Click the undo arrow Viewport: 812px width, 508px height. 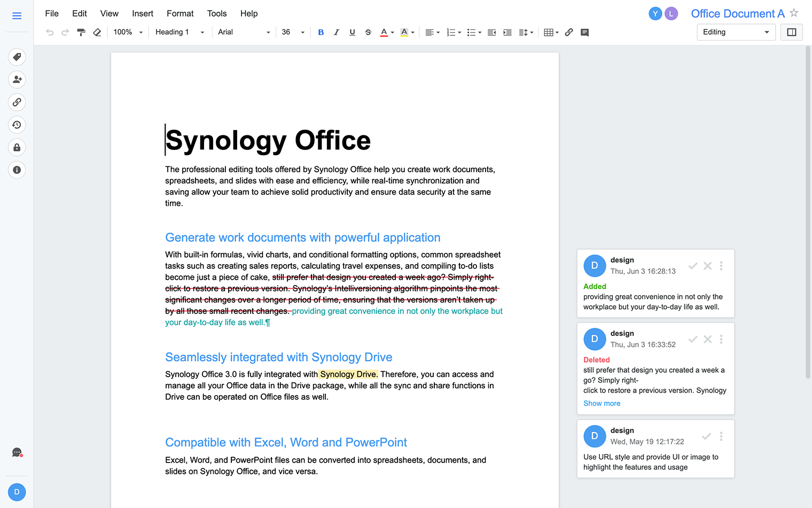click(x=50, y=33)
